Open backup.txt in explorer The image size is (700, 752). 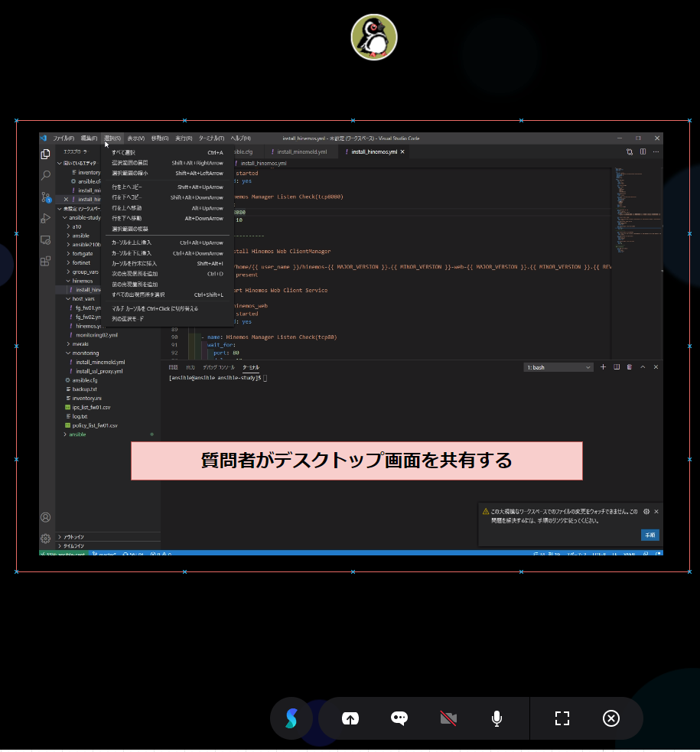click(84, 389)
